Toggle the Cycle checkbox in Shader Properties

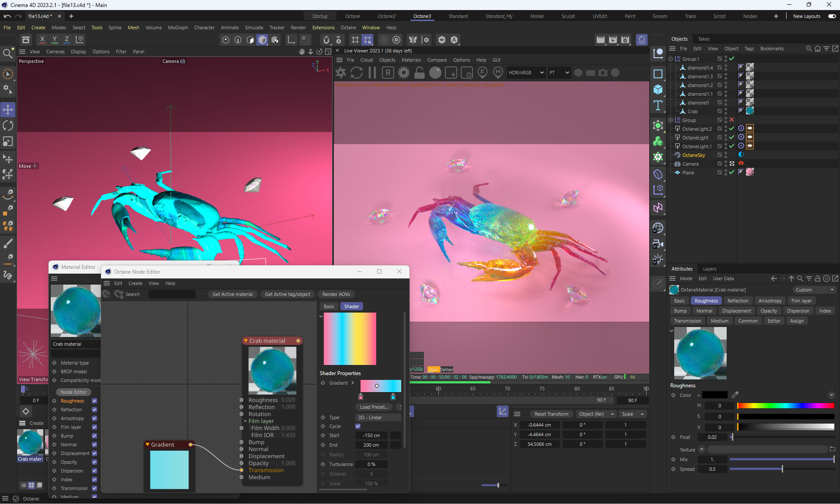pyautogui.click(x=358, y=426)
